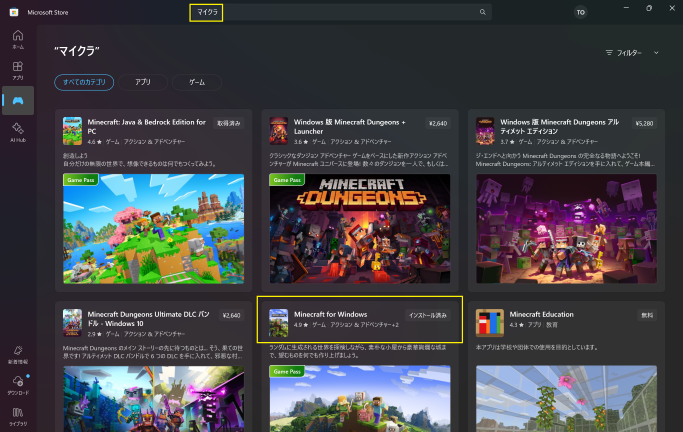
Task: Click インストール済み on Minecraft for Windows
Action: click(x=429, y=315)
